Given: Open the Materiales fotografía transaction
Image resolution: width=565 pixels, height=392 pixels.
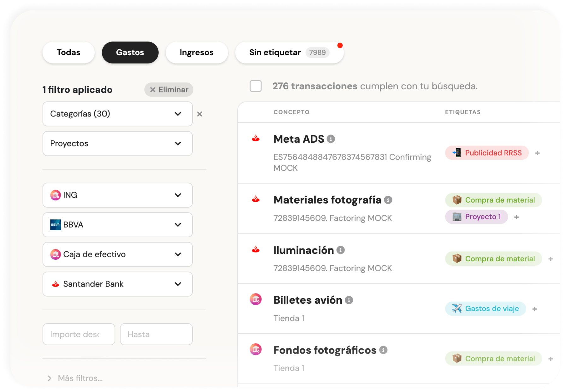Looking at the screenshot, I should [x=327, y=200].
